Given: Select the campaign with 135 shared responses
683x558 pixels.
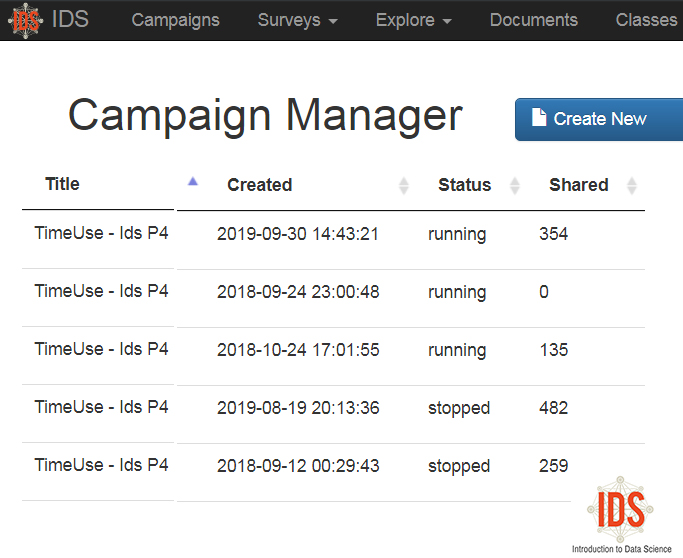Looking at the screenshot, I should coord(553,350).
